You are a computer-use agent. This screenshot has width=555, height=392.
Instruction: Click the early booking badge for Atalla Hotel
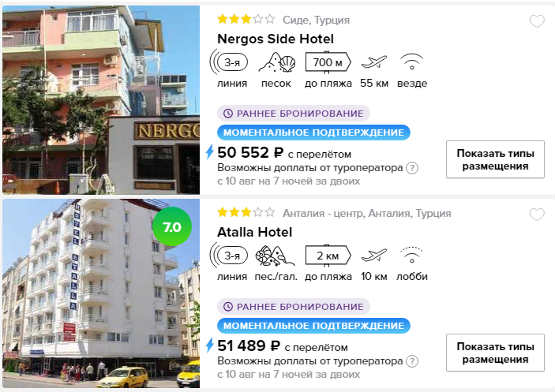click(x=294, y=307)
